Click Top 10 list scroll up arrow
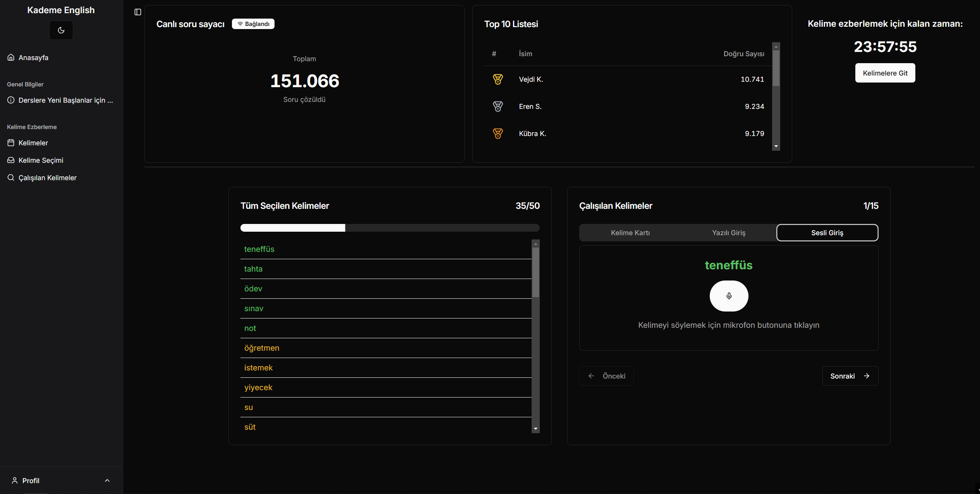This screenshot has width=980, height=494. 776,46
